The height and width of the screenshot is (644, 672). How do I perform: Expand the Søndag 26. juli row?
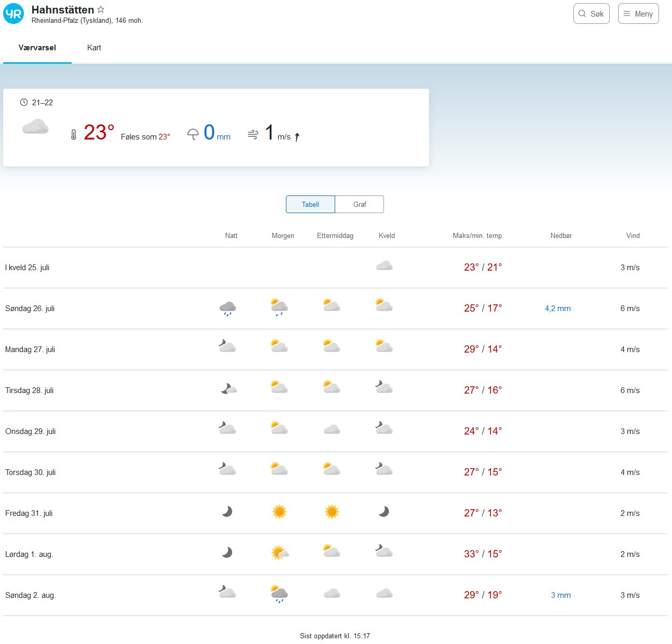(30, 309)
